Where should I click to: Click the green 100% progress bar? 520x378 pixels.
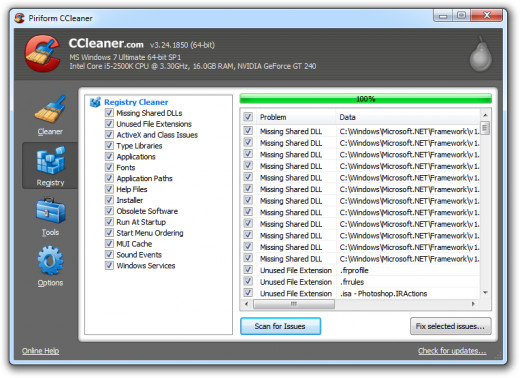coord(365,99)
